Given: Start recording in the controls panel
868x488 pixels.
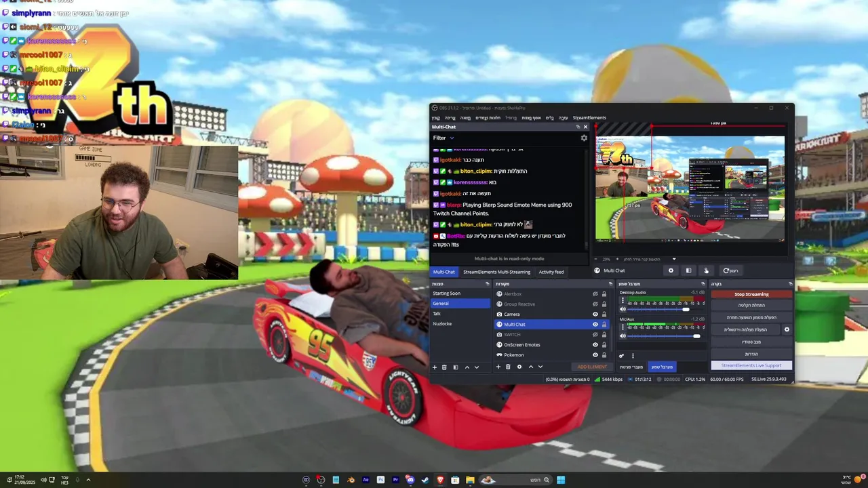Looking at the screenshot, I should point(751,305).
